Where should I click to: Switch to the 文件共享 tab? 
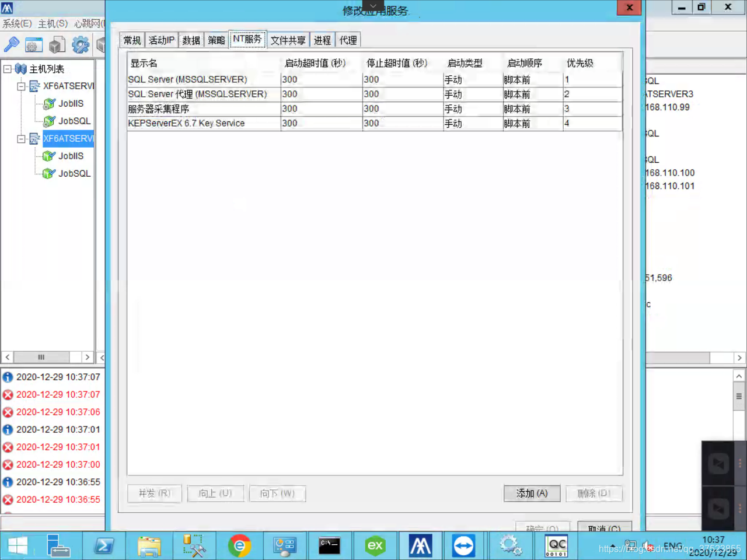[288, 40]
